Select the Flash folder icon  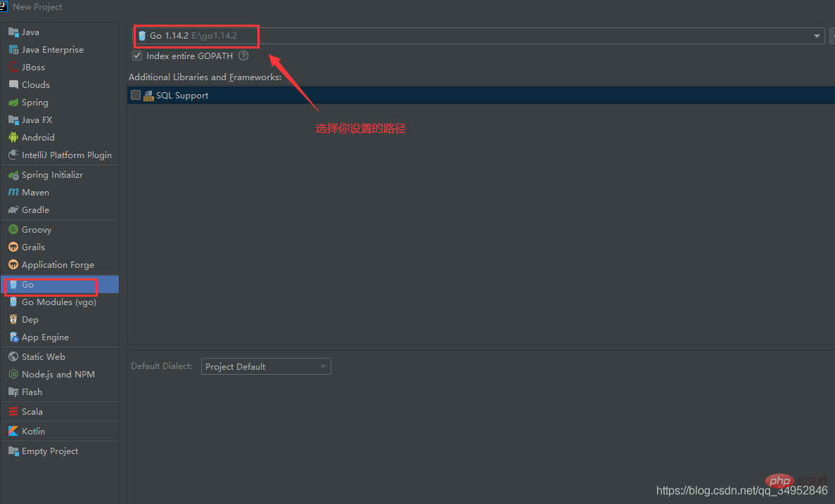13,392
